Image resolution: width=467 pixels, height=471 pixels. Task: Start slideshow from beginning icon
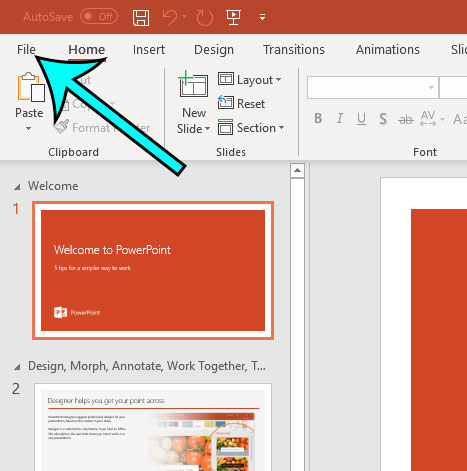tap(233, 17)
